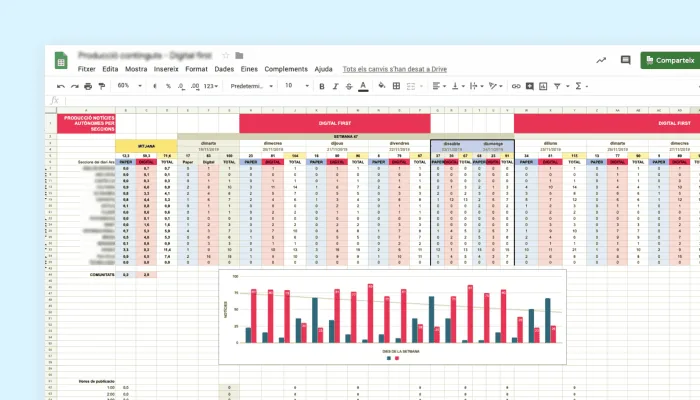
Task: Open the Fitxer menu
Action: pos(86,69)
